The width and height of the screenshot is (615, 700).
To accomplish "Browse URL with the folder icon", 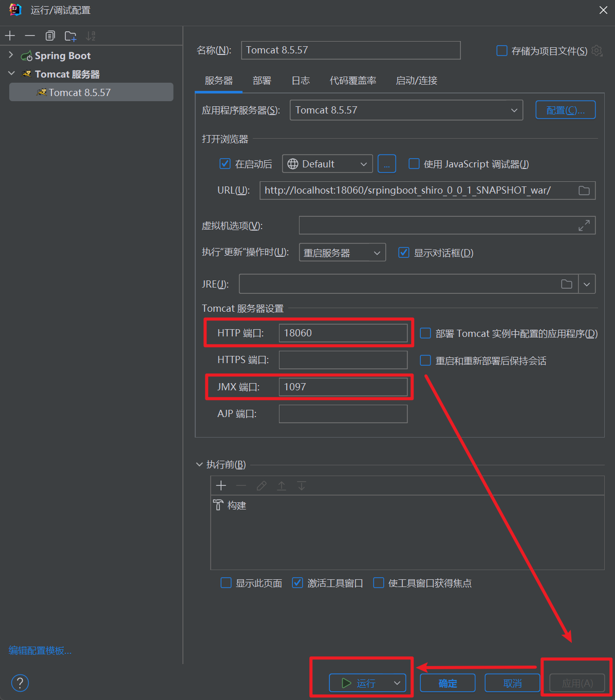I will (x=584, y=191).
